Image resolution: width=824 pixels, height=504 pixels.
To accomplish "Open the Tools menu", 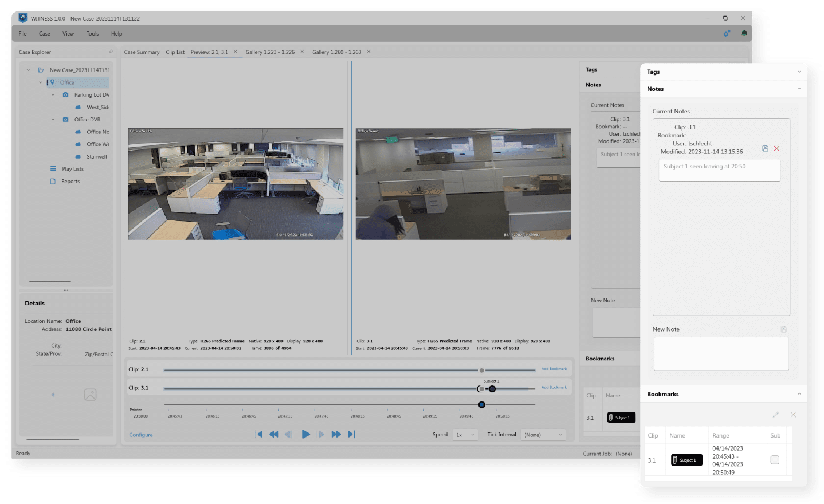I will pyautogui.click(x=92, y=34).
